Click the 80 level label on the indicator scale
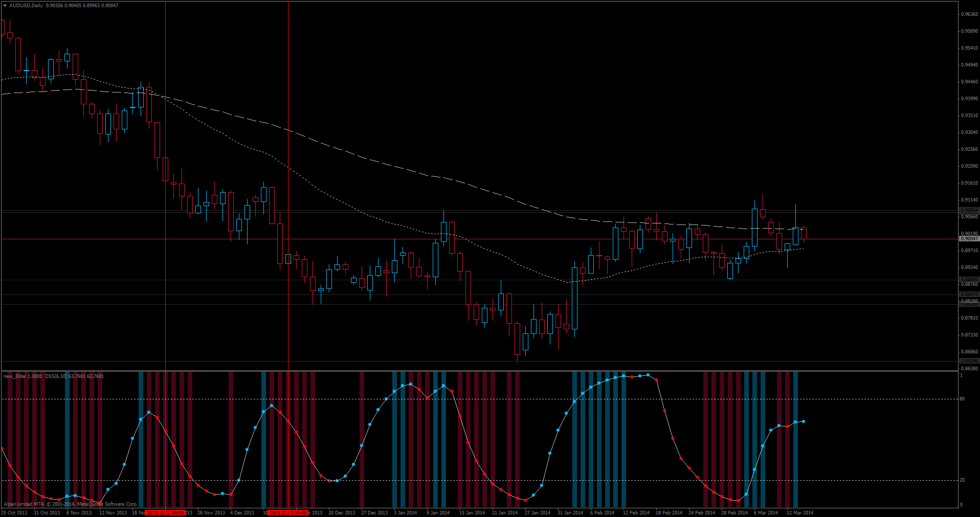This screenshot has width=980, height=517. (962, 399)
